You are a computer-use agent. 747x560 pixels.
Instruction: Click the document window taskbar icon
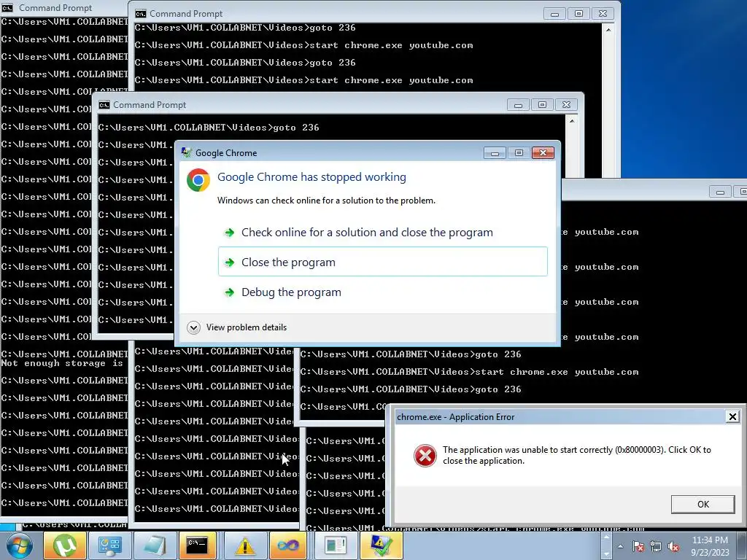click(x=336, y=545)
